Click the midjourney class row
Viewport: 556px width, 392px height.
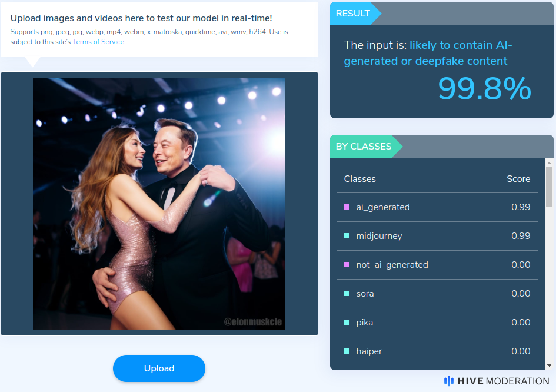pyautogui.click(x=437, y=236)
